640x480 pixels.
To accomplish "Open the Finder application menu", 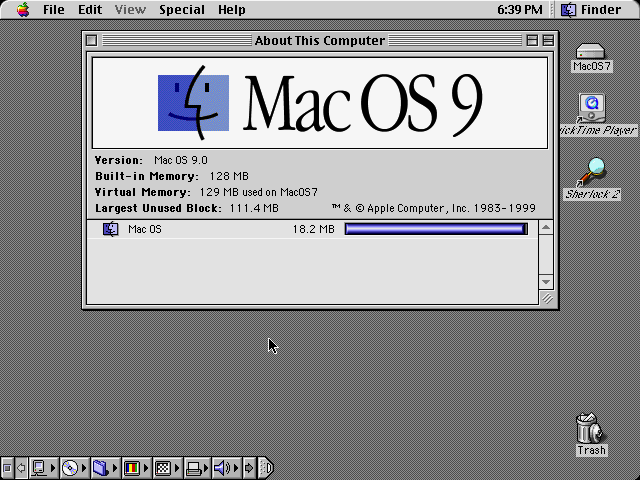I will [591, 9].
